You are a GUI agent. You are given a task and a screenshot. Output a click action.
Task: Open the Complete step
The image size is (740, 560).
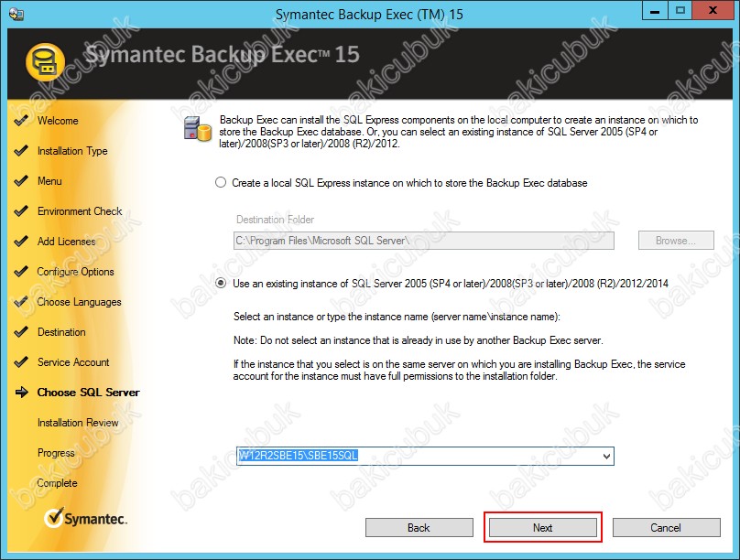click(57, 483)
